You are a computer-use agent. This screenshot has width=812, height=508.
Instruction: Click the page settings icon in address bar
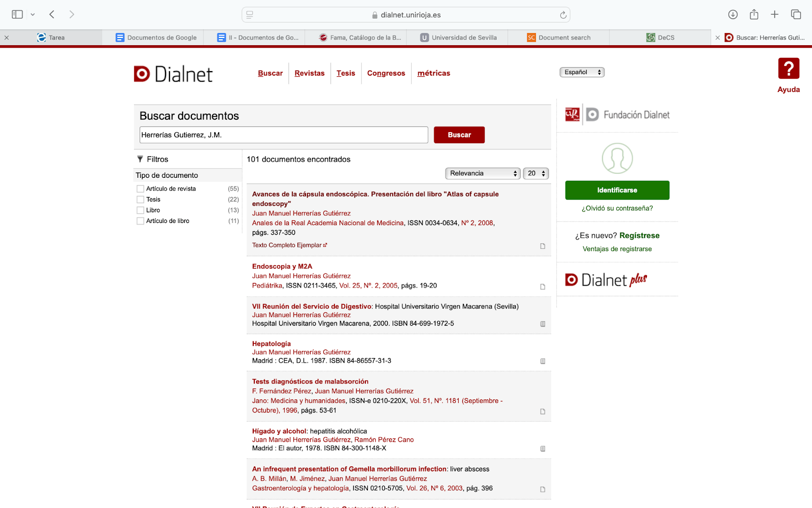pos(250,15)
